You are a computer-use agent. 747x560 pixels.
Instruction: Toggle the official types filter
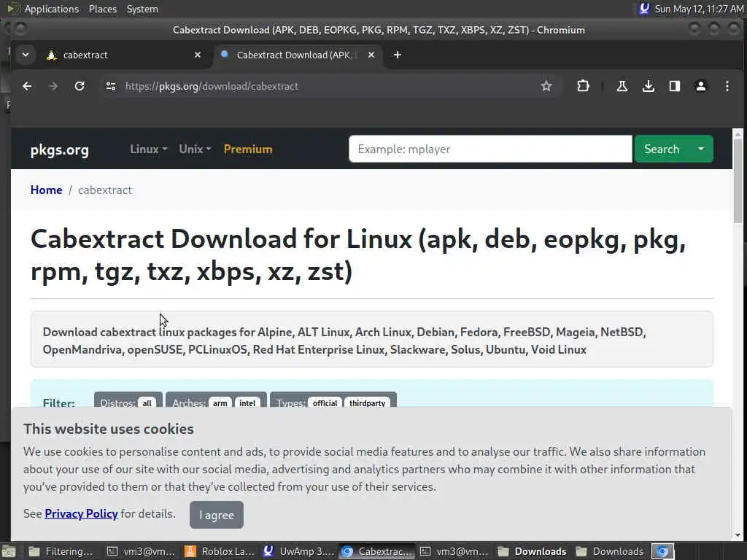325,403
